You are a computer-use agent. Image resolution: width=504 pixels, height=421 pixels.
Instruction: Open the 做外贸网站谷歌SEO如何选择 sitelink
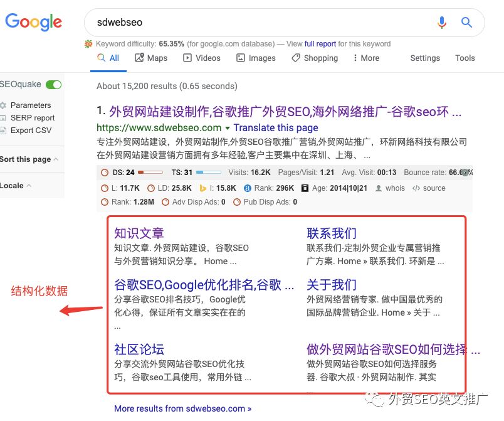393,349
